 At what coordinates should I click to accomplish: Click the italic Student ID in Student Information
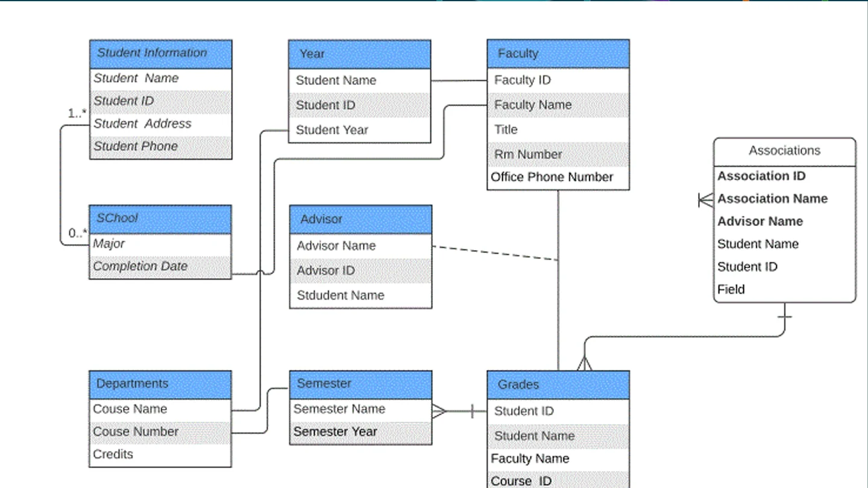[160, 101]
